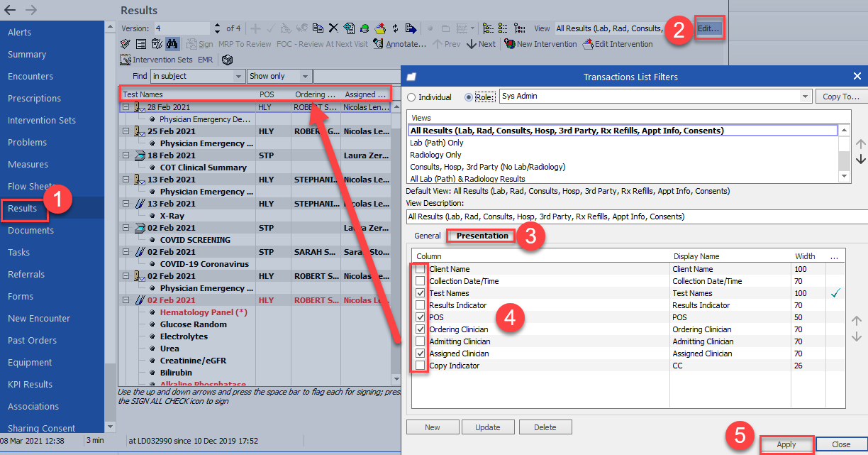This screenshot has width=868, height=455.
Task: Click the up-down sort arrows toolbar icon
Action: tap(395, 28)
